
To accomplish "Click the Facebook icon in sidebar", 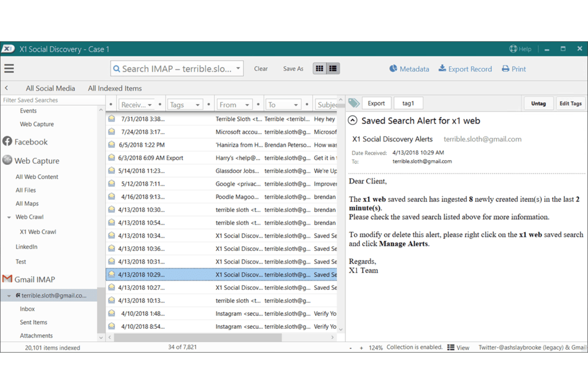I will point(7,141).
